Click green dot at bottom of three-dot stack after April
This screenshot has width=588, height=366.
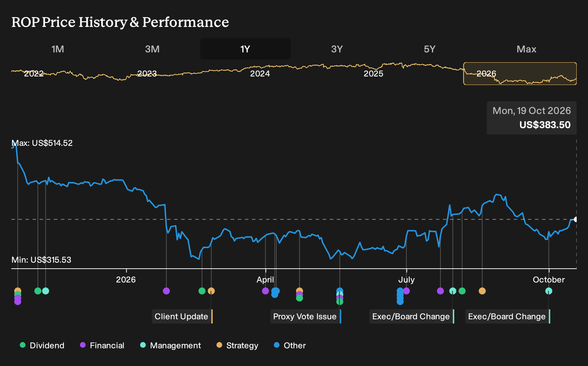pyautogui.click(x=300, y=298)
